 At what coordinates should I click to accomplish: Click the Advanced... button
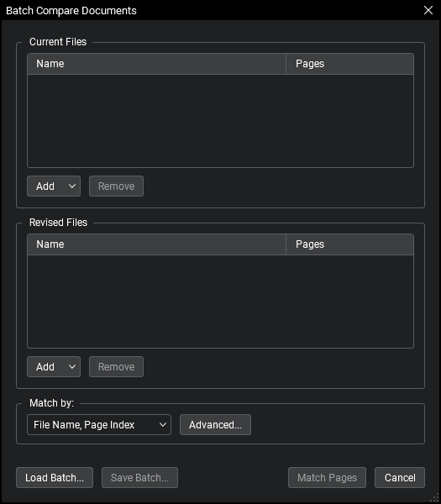tap(215, 424)
